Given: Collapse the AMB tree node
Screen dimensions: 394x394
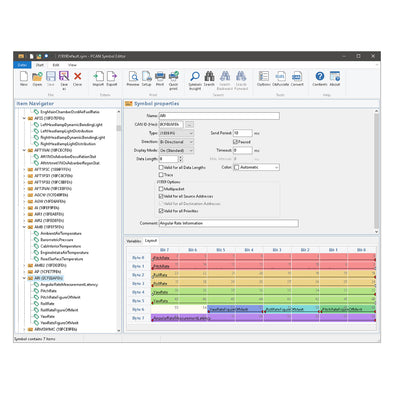Looking at the screenshot, I should 24,227.
